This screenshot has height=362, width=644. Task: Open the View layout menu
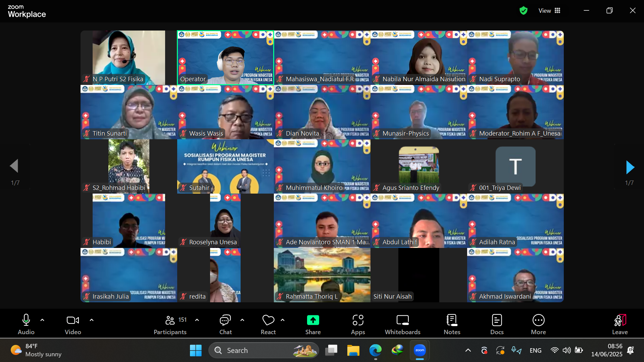tap(549, 11)
